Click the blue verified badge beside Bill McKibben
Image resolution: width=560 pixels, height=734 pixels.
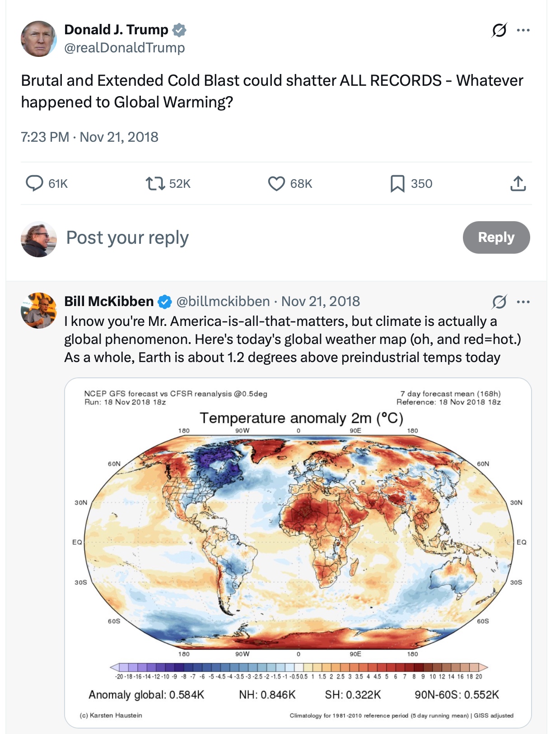(x=165, y=302)
